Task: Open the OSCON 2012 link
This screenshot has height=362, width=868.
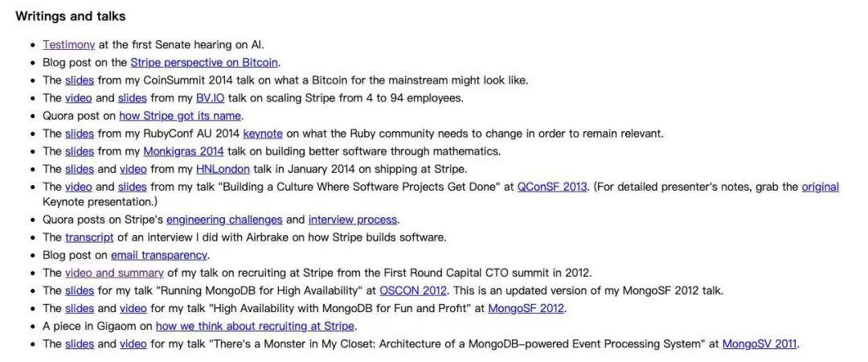Action: click(x=413, y=290)
